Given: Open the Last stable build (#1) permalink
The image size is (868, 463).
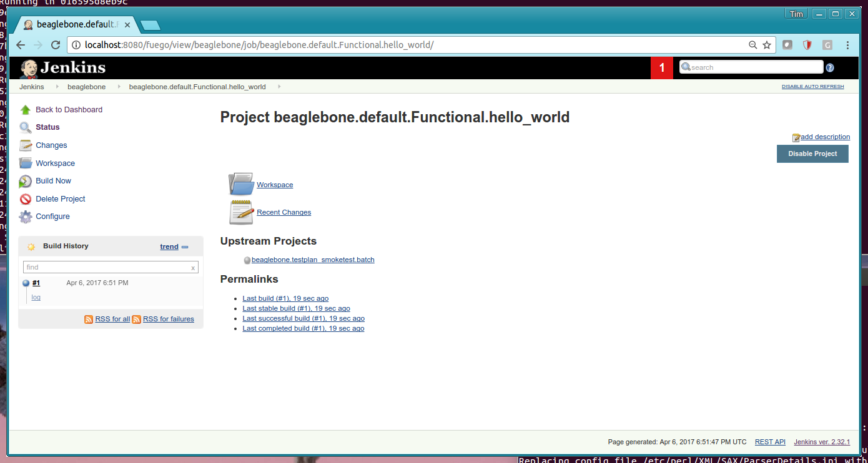Looking at the screenshot, I should click(296, 308).
